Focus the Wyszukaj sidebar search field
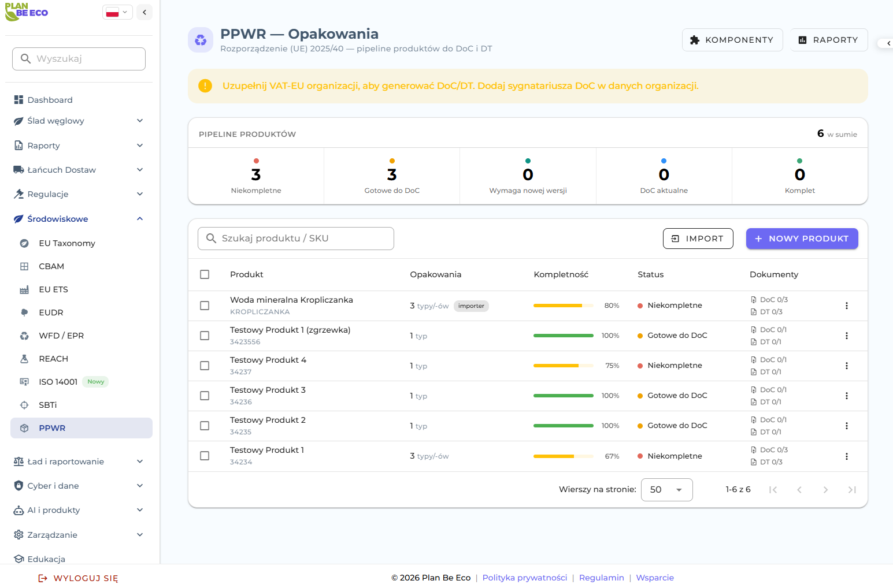The image size is (893, 588). pyautogui.click(x=79, y=59)
